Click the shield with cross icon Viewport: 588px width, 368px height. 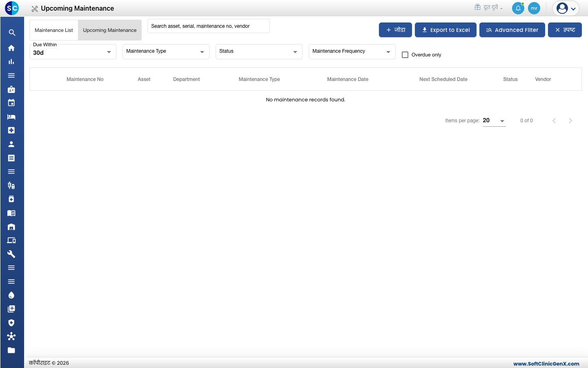(x=11, y=323)
